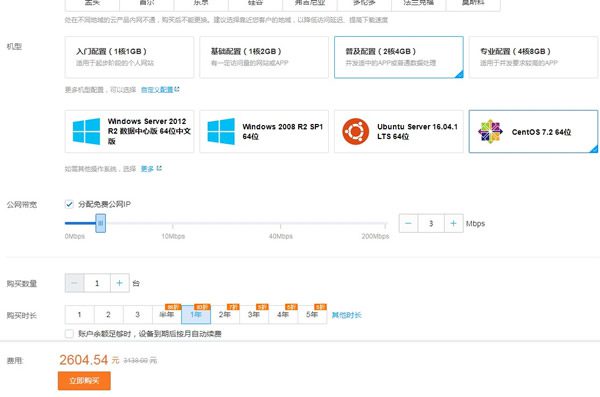Viewport: 600px width, 397px height.
Task: Focus the purchase quantity field showing 1
Action: [97, 283]
